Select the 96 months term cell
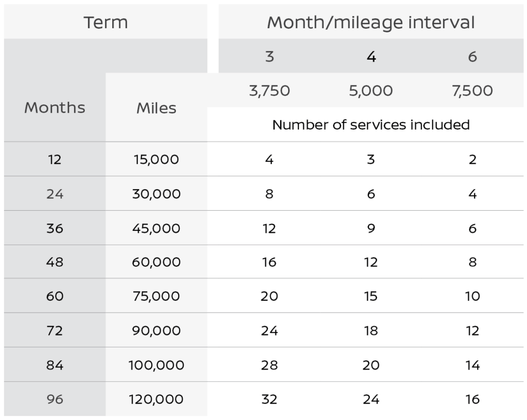The width and height of the screenshot is (527, 420). [55, 399]
